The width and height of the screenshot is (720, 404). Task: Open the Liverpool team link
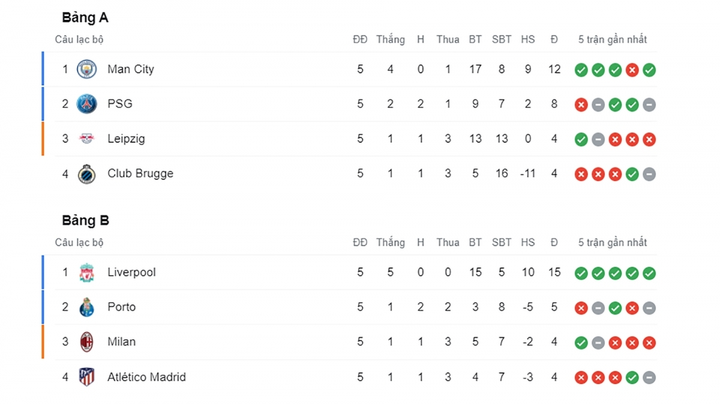[131, 272]
